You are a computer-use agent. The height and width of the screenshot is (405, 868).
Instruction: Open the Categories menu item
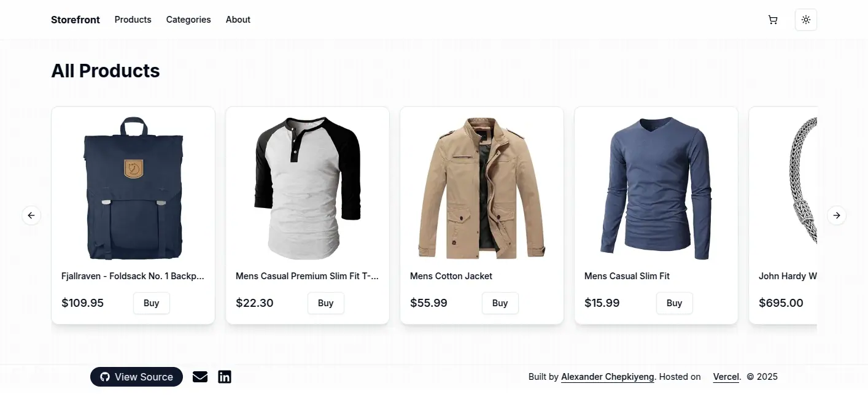pos(188,19)
